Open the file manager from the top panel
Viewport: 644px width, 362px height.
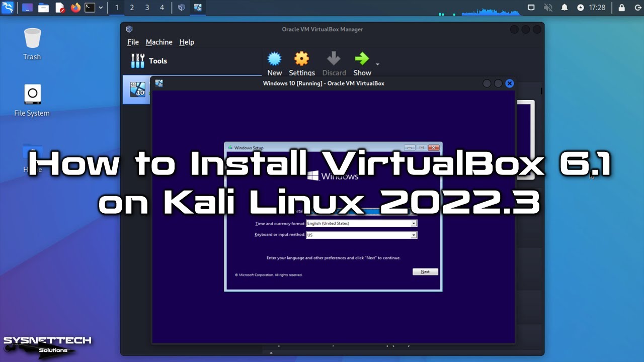point(44,8)
